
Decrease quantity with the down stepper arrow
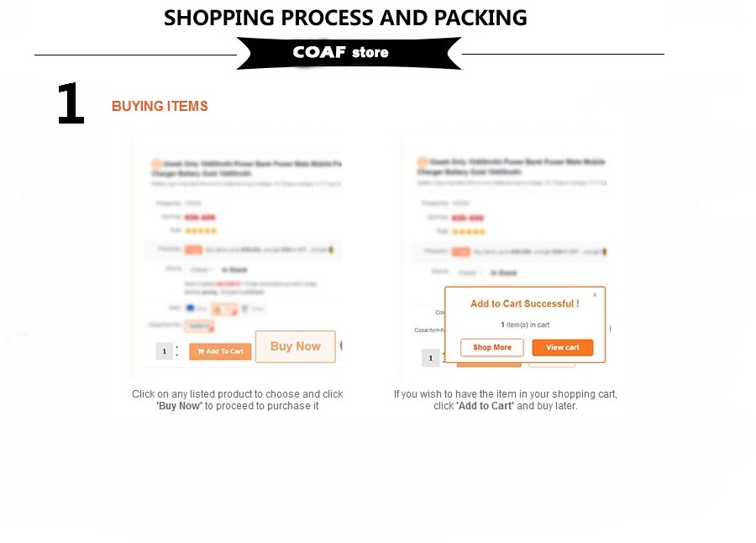(177, 356)
